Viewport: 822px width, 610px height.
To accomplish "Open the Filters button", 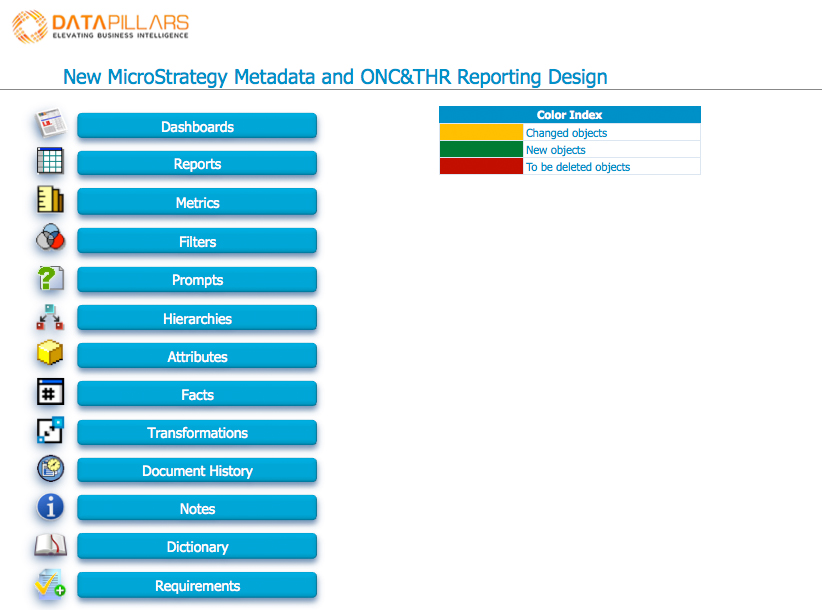I will click(x=197, y=241).
